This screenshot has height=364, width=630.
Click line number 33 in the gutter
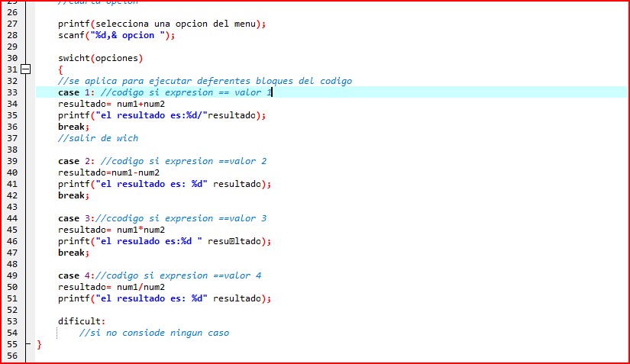coord(11,92)
